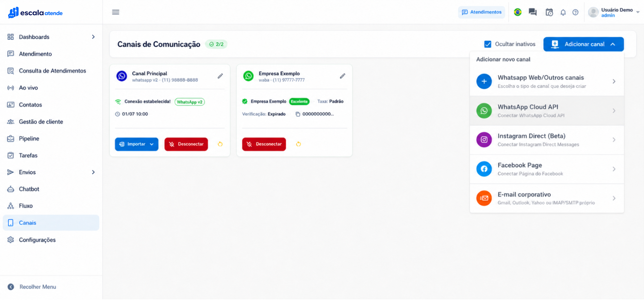This screenshot has width=644, height=302.
Task: Refresh the Canal Principal connection icon
Action: click(x=220, y=144)
